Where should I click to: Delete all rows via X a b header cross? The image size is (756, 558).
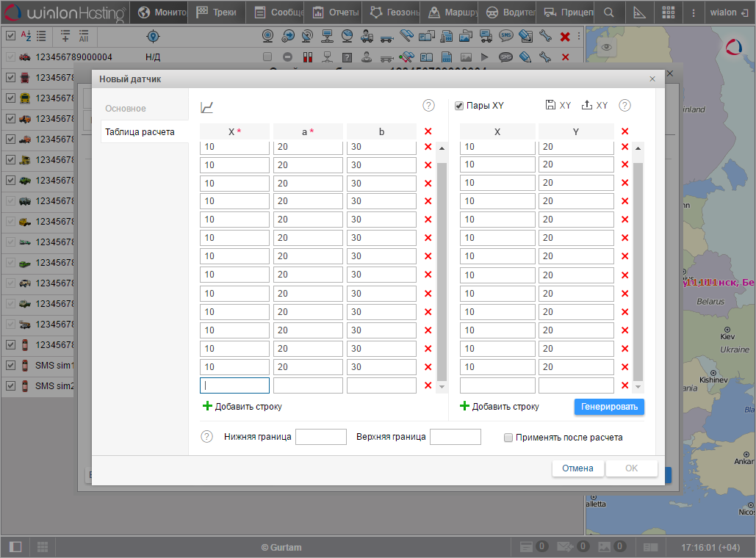coord(428,131)
